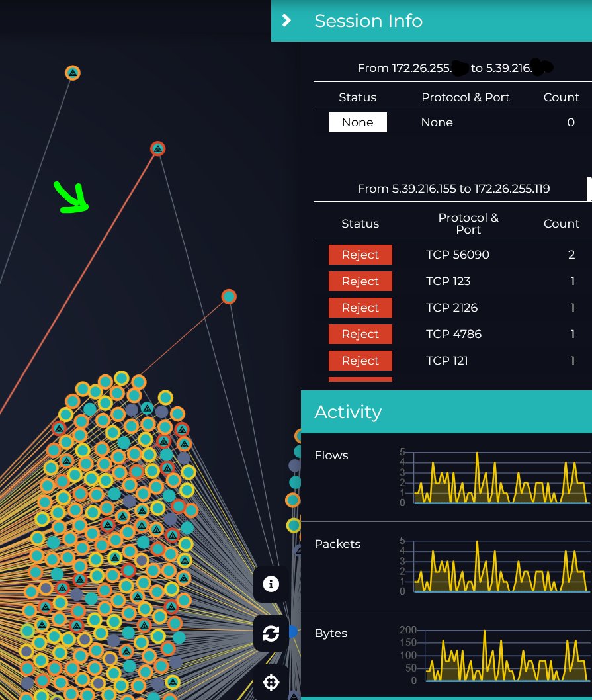Image resolution: width=592 pixels, height=700 pixels.
Task: Click the Packets label
Action: [x=337, y=544]
